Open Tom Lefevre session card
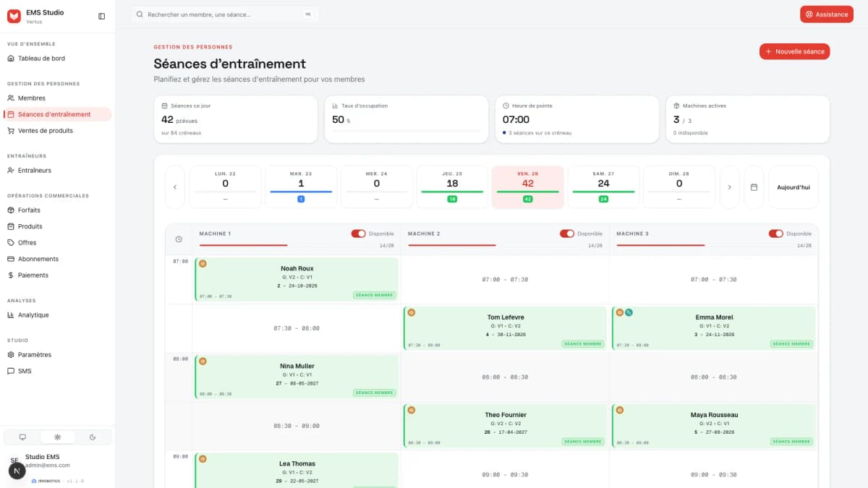Screen dimensions: 868x488 (x=505, y=328)
